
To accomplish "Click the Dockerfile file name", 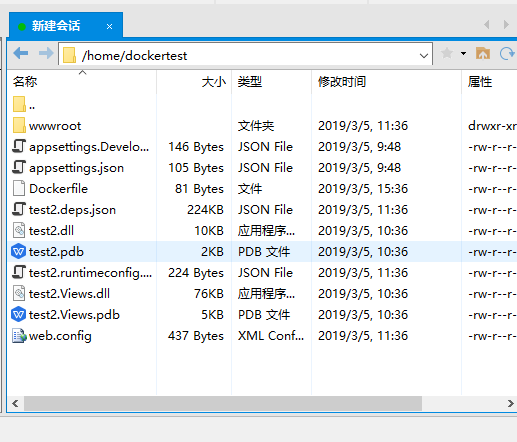I will pyautogui.click(x=58, y=189).
